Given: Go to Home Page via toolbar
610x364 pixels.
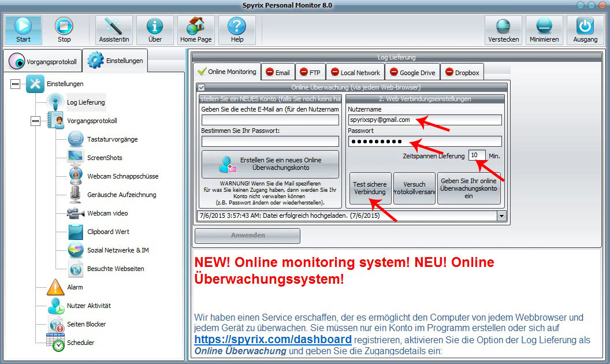Looking at the screenshot, I should pos(196,30).
